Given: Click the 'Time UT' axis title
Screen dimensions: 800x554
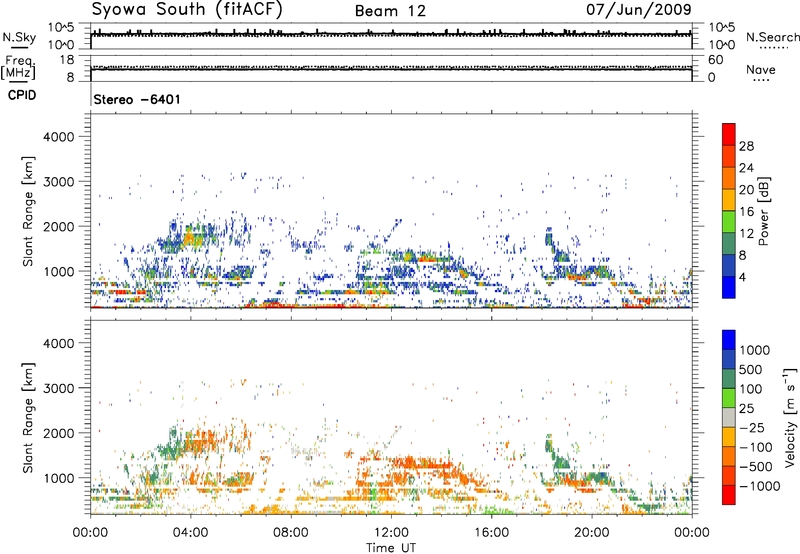Looking at the screenshot, I should tap(391, 548).
